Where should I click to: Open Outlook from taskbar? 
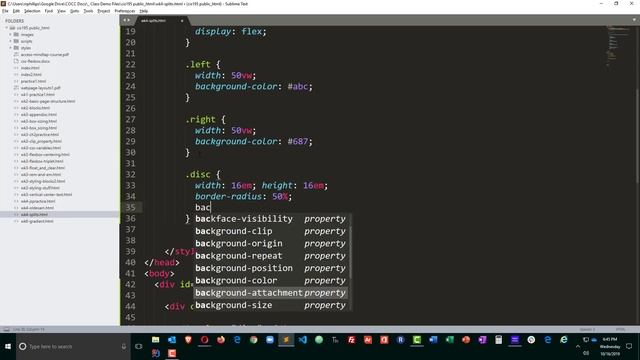coord(172,340)
